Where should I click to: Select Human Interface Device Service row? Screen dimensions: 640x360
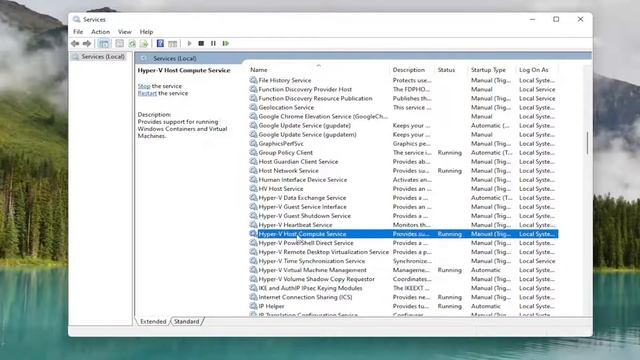403,180
